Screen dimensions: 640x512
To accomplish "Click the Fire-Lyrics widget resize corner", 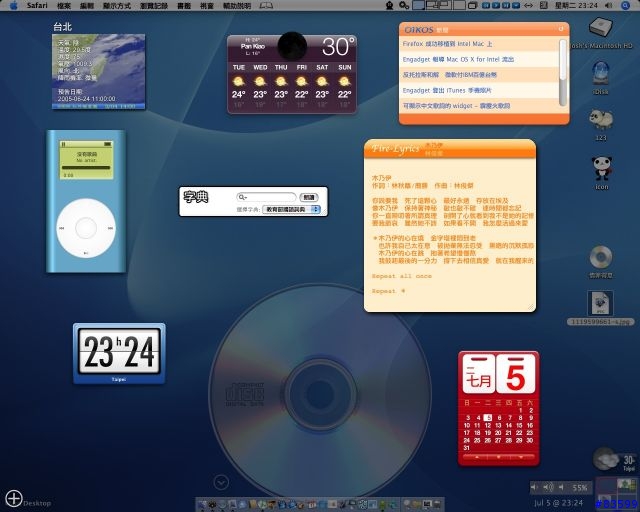I will click(x=531, y=307).
